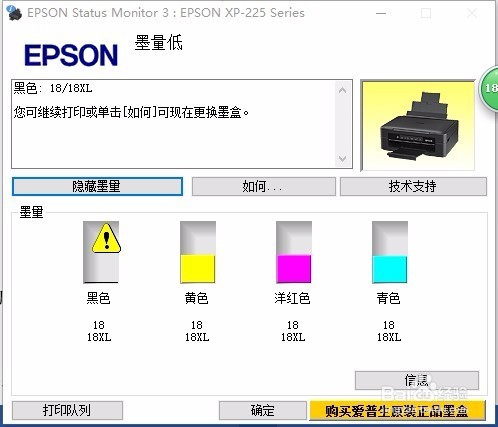
Task: Click the yellow ink level bar
Action: [198, 252]
